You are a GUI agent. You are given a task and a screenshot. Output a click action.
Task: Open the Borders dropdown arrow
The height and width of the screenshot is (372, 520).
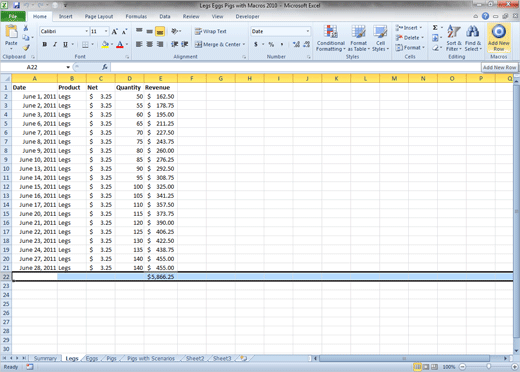point(93,44)
